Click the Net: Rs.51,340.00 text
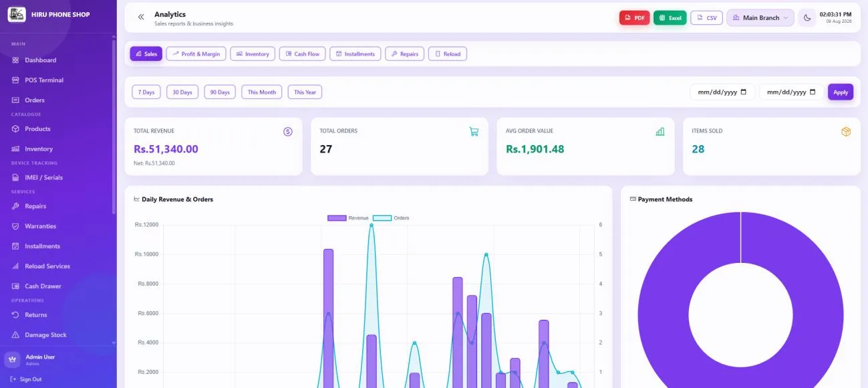The image size is (868, 388). point(154,163)
